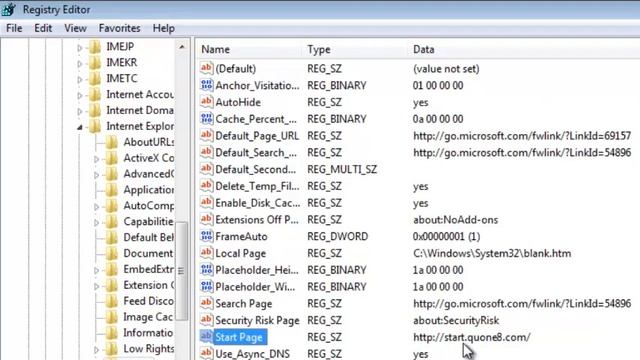Click the FrameAuto DWORD value icon

tap(207, 236)
